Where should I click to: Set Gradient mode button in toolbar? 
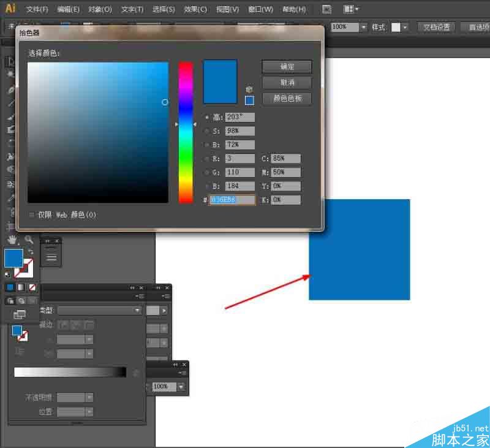pos(21,287)
